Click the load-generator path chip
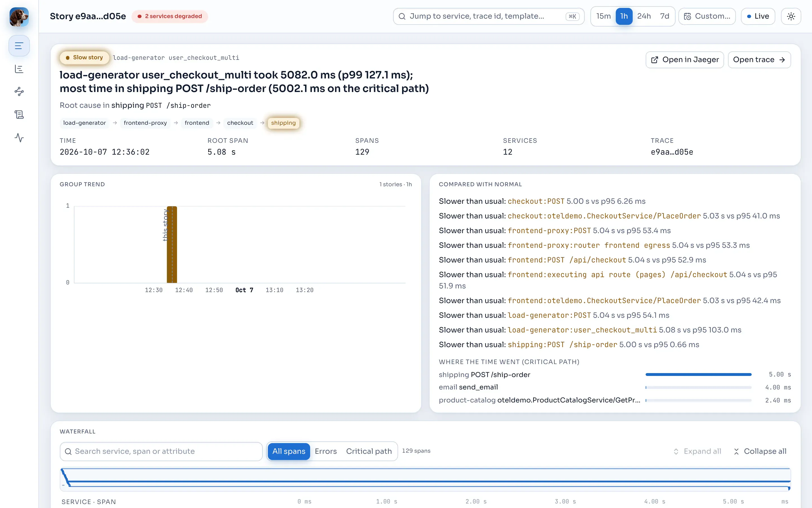Viewport: 812px width, 508px height. pos(84,123)
